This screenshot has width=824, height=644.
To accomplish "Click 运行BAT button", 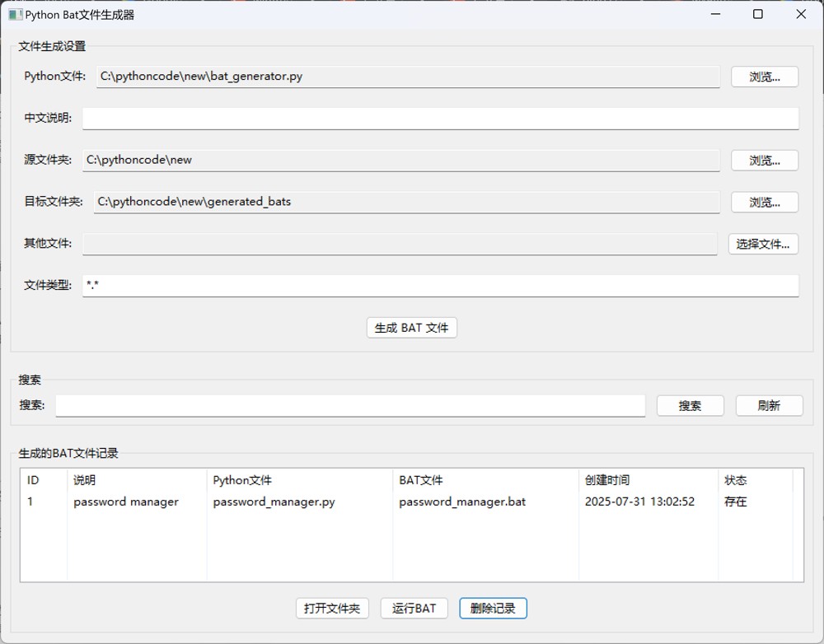I will [x=414, y=609].
